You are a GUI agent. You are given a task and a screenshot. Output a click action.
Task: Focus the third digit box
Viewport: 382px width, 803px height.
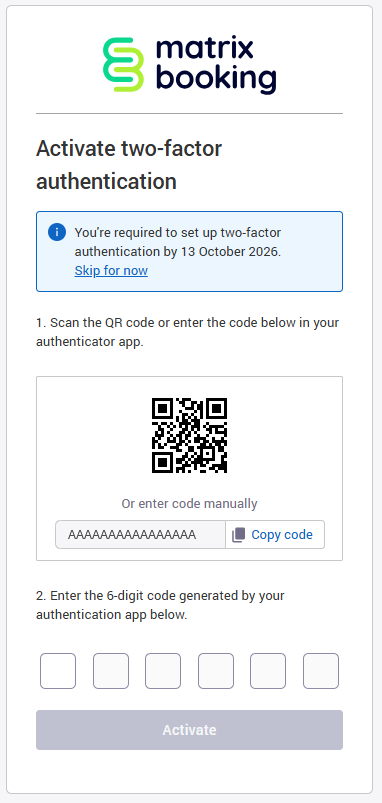pos(163,671)
